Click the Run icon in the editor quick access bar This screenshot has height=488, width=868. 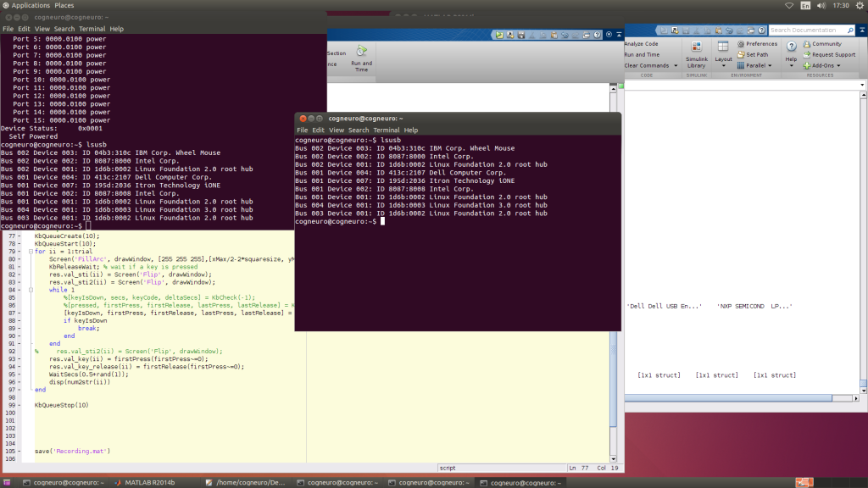[499, 35]
